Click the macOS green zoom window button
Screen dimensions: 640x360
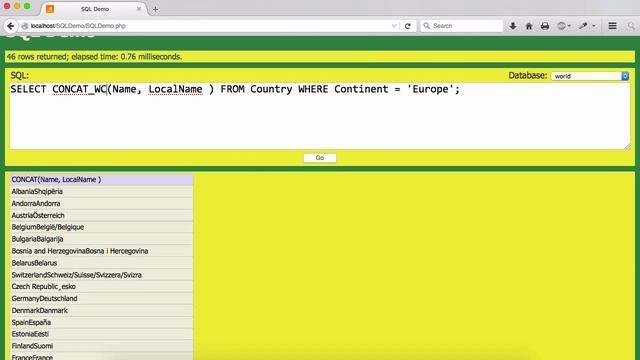pyautogui.click(x=27, y=6)
